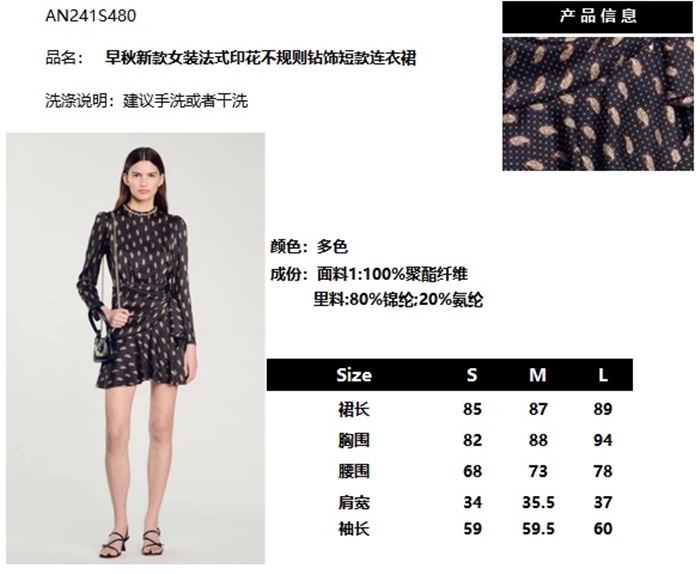The width and height of the screenshot is (700, 574).
Task: Click the product code AN241S480
Action: [91, 16]
